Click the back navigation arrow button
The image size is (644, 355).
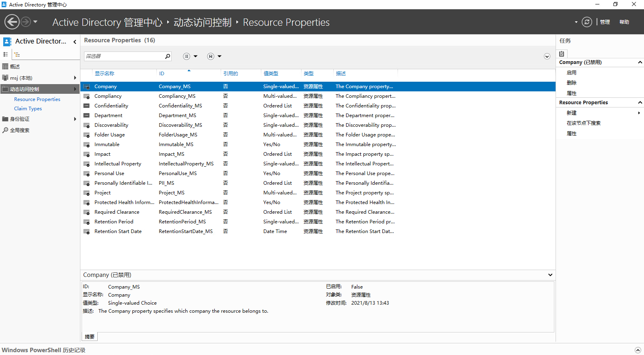[x=12, y=22]
